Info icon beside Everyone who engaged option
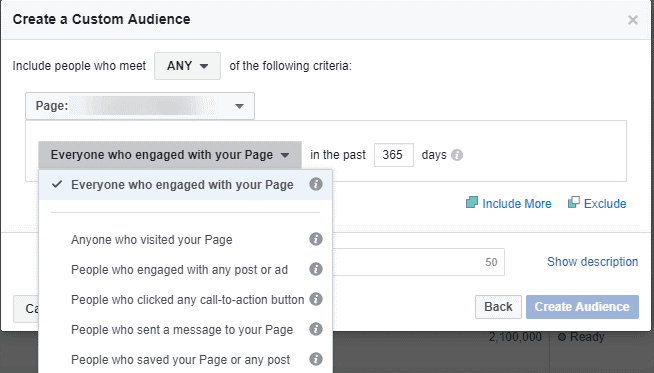Screen dimensions: 654x373 tap(316, 184)
